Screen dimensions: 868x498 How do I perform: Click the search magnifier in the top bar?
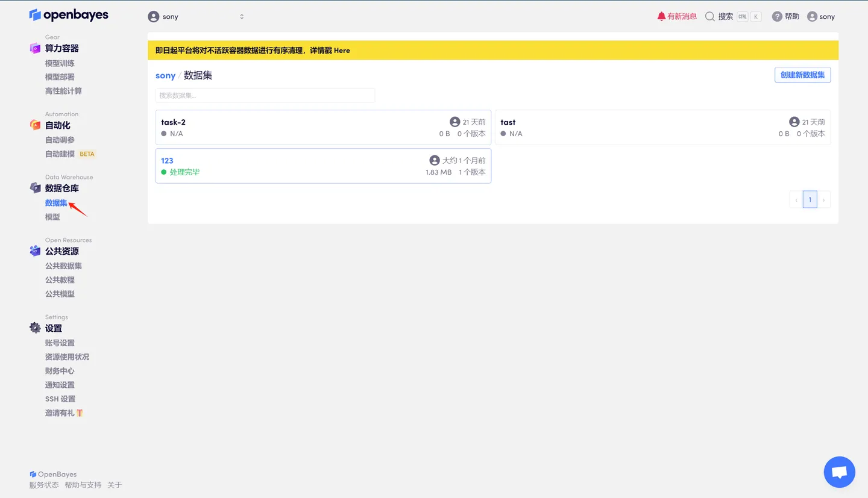[x=709, y=16]
